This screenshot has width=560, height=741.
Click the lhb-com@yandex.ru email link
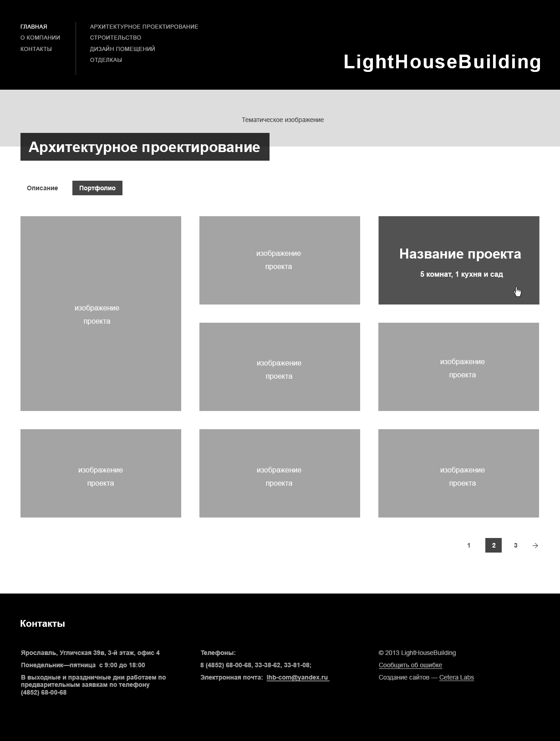297,677
